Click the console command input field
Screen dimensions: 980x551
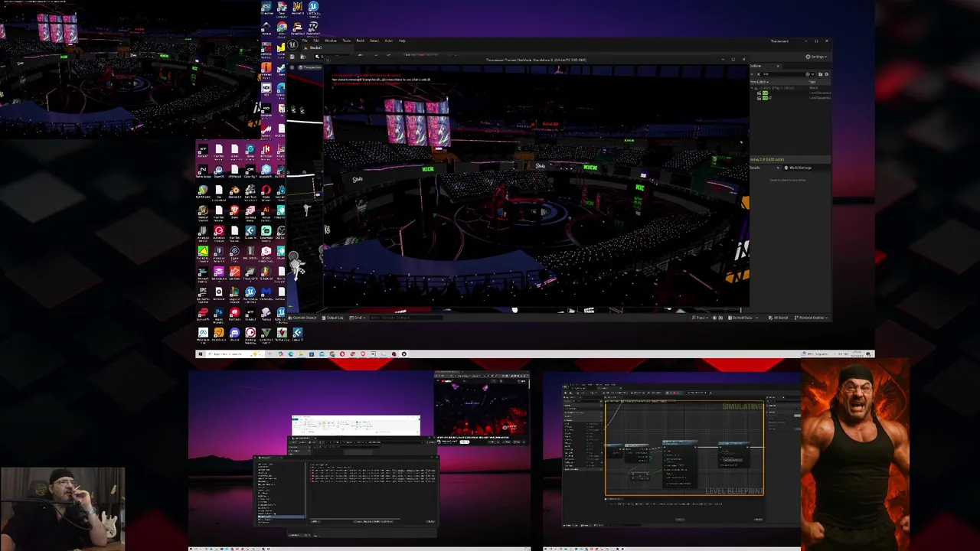click(406, 318)
